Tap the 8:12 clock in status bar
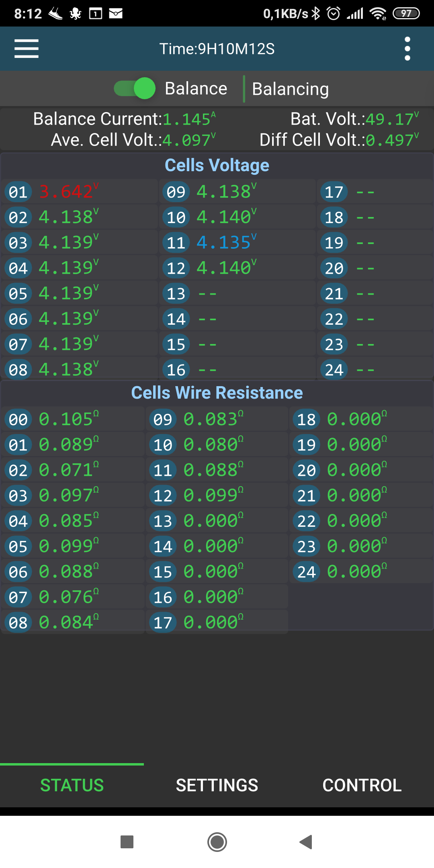Screen dimensions: 434x868 pyautogui.click(x=28, y=14)
